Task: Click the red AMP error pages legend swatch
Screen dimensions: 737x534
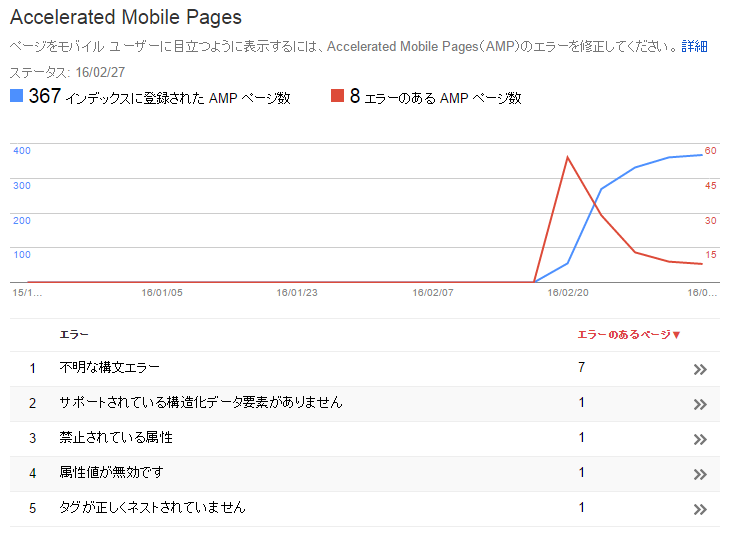Action: coord(337,95)
